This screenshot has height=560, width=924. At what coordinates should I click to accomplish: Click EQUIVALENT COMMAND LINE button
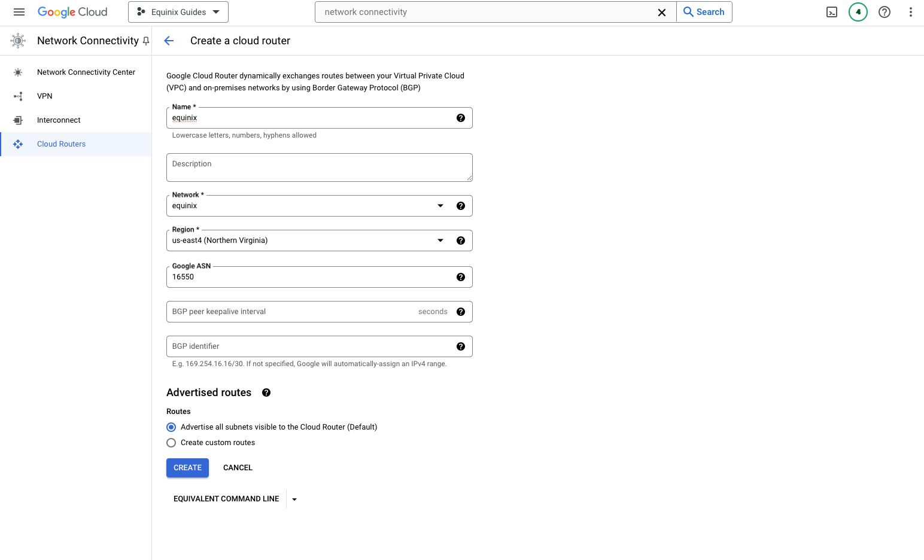pos(226,499)
